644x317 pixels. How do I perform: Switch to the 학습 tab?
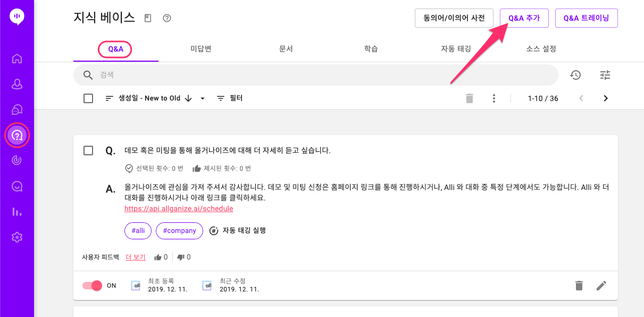pos(371,49)
